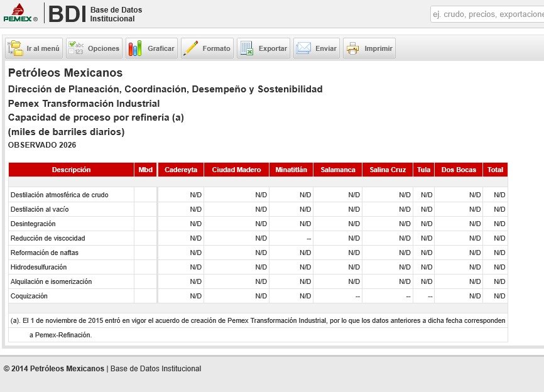Image resolution: width=544 pixels, height=392 pixels.
Task: Click the Exportar spreadsheet icon
Action: coord(247,48)
